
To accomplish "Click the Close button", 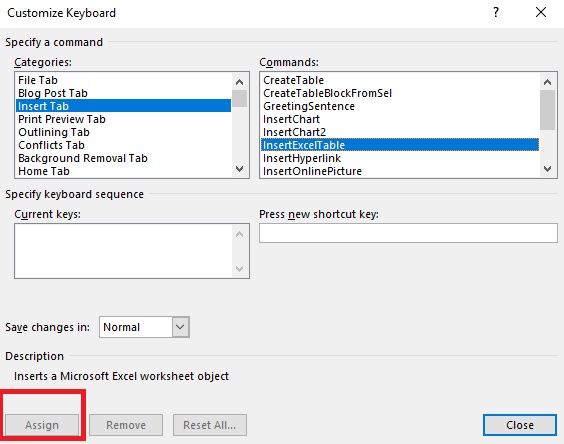I will point(520,425).
